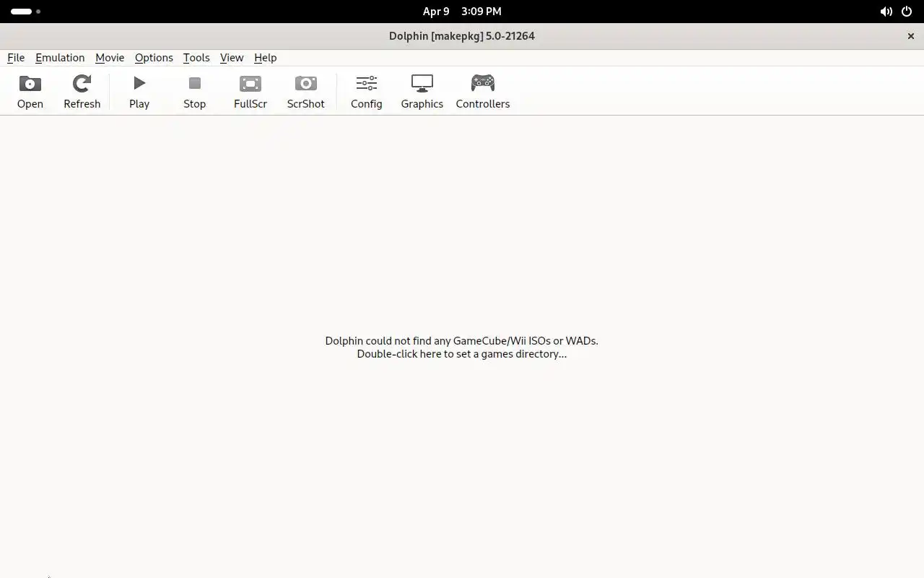Open the File menu

point(16,58)
